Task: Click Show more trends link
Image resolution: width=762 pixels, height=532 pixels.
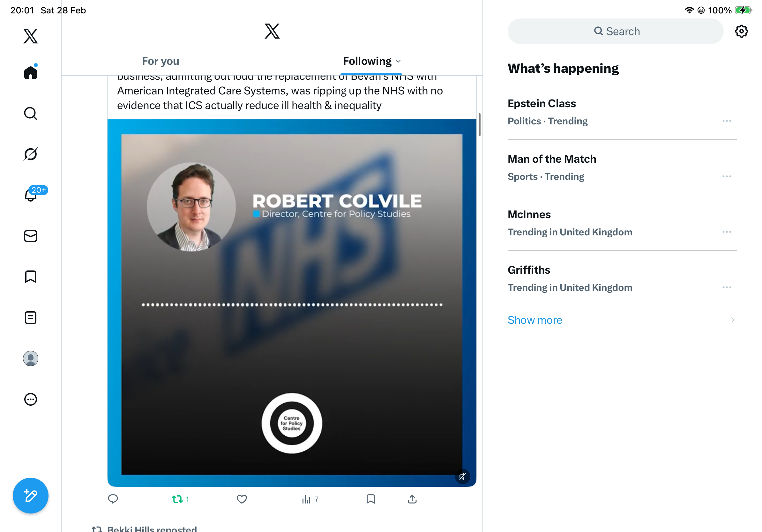Action: (x=535, y=320)
